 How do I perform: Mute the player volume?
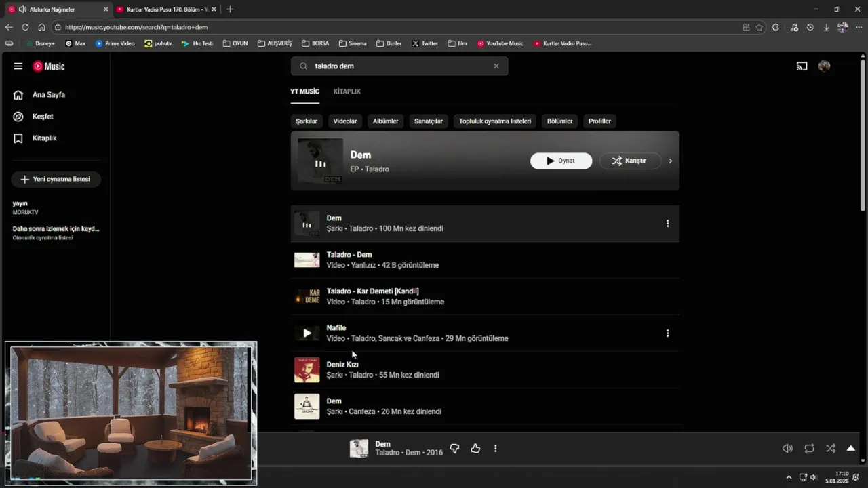(787, 449)
